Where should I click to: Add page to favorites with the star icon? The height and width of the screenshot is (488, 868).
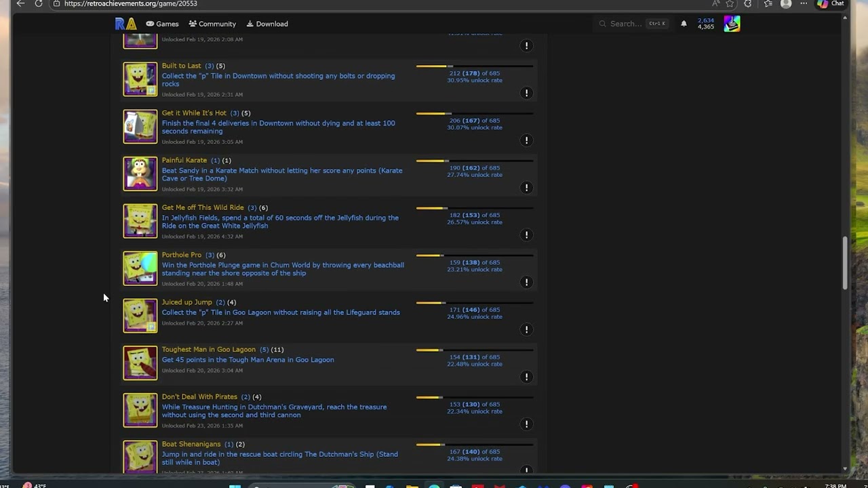click(730, 4)
